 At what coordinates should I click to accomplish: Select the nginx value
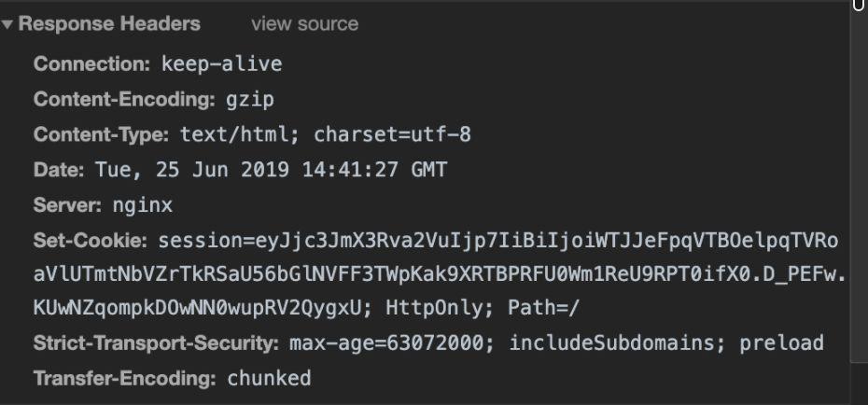click(143, 205)
